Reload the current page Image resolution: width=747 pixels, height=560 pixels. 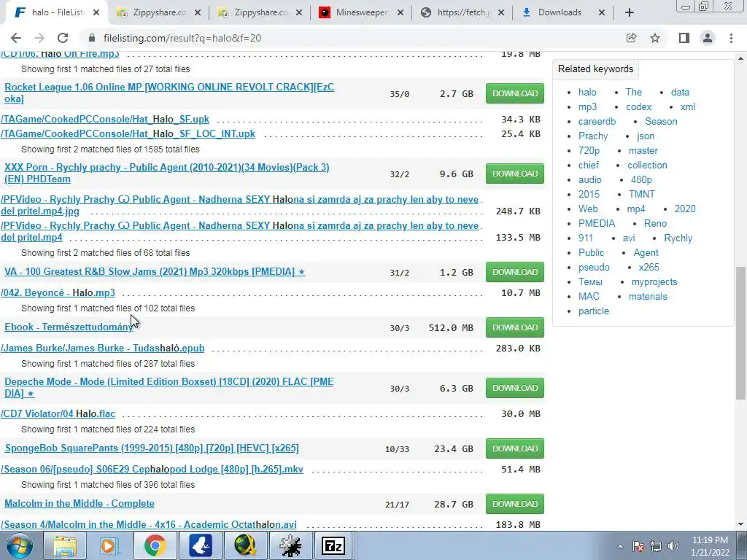pyautogui.click(x=63, y=38)
